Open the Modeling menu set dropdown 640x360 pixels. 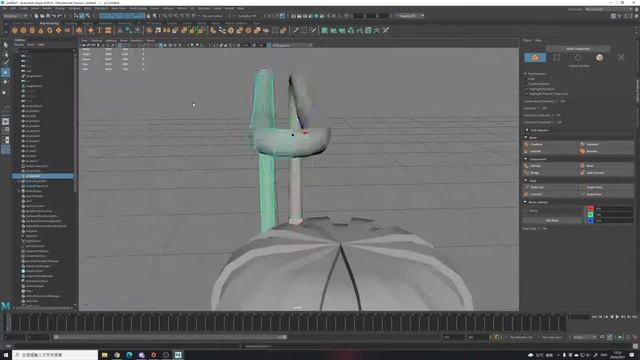coord(15,16)
